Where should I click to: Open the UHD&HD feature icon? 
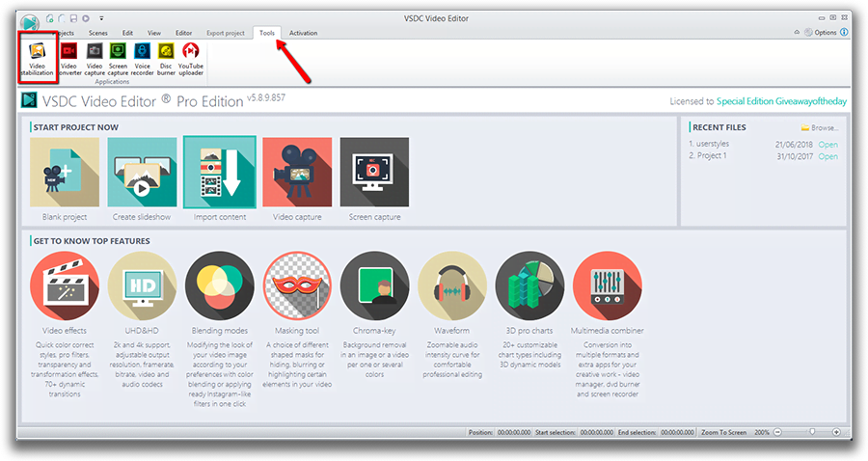[143, 285]
